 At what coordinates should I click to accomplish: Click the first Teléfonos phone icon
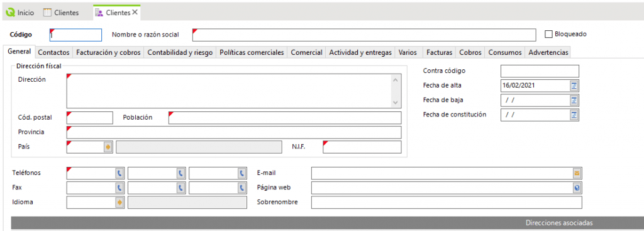119,174
